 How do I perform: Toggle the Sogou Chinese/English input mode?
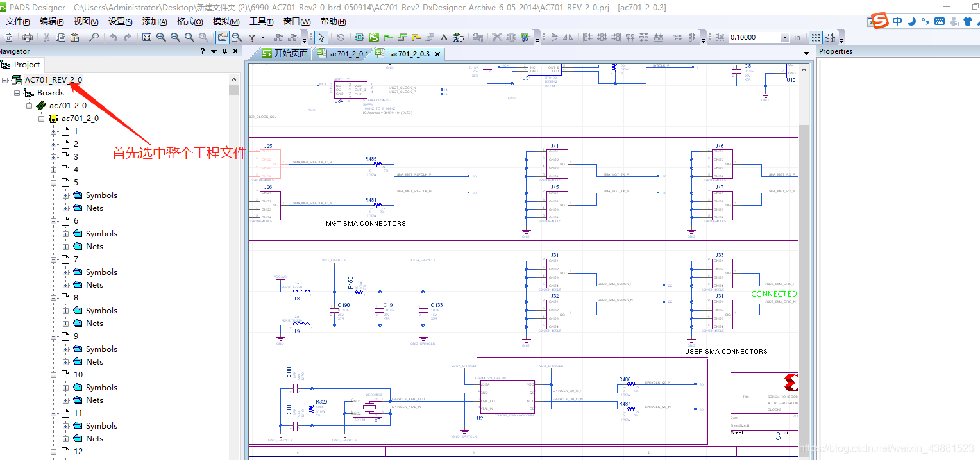pyautogui.click(x=897, y=21)
